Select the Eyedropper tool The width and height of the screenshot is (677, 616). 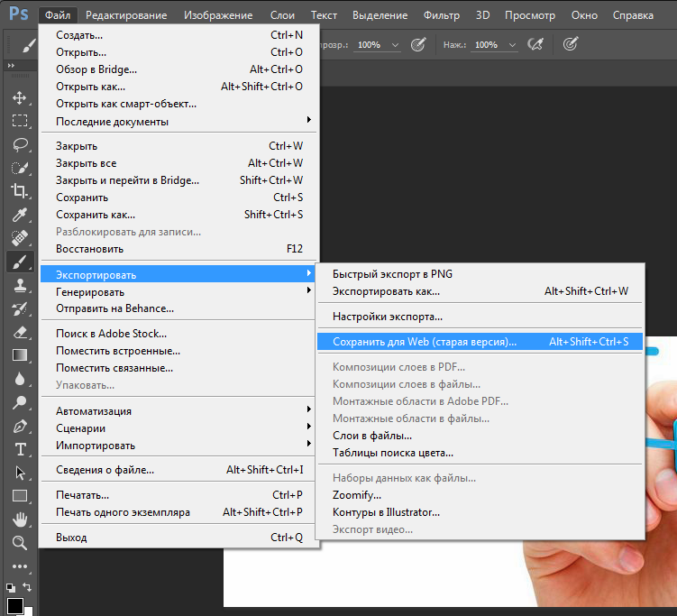point(20,215)
